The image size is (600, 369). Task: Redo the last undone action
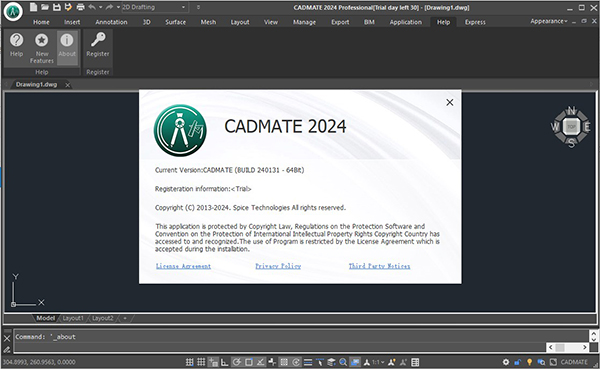pyautogui.click(x=109, y=7)
